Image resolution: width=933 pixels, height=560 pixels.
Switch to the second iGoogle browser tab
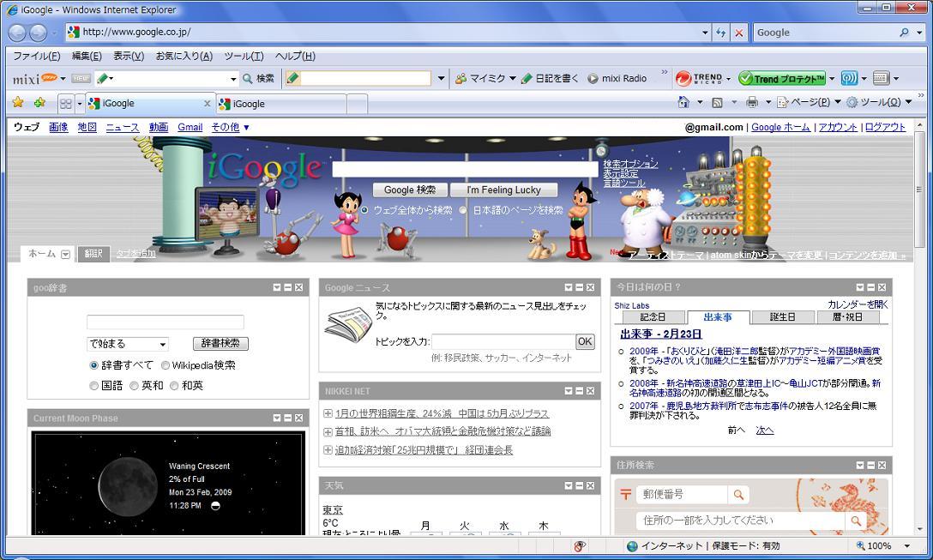coord(281,104)
